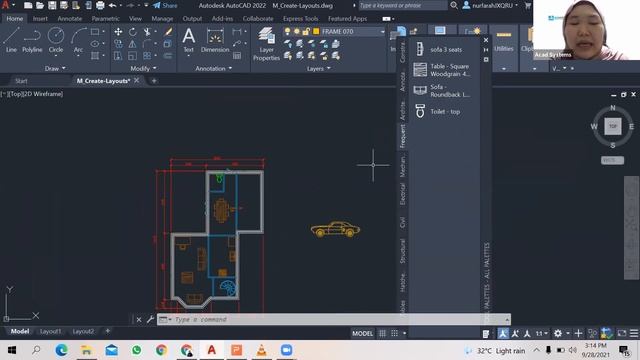The image size is (640, 360).
Task: Click the Array tool icon
Action: point(147,56)
